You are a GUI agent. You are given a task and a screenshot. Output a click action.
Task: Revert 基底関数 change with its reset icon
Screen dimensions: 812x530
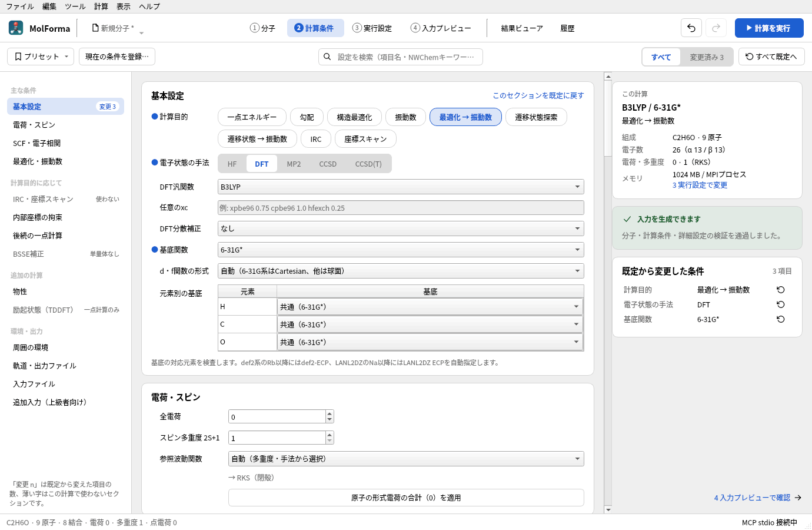coord(781,319)
